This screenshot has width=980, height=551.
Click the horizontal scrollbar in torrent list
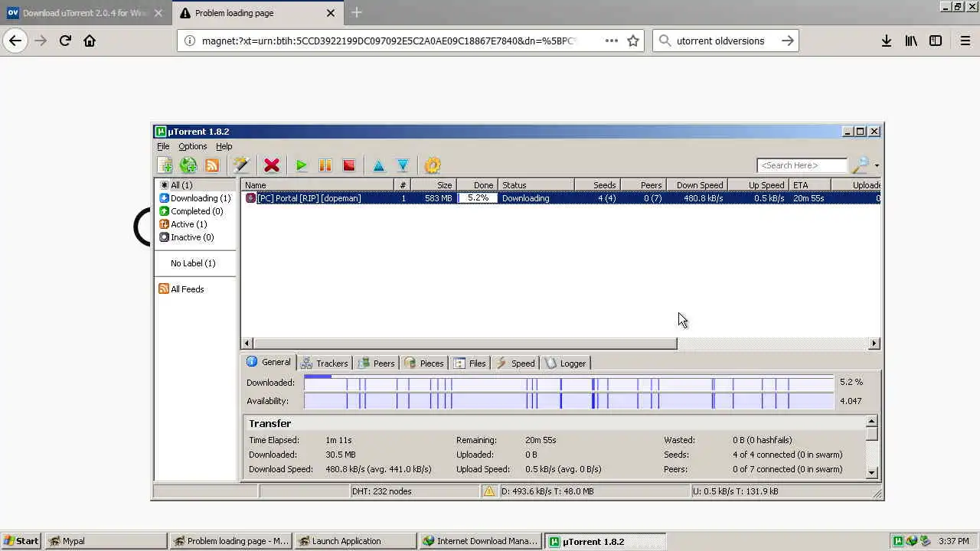tap(465, 344)
